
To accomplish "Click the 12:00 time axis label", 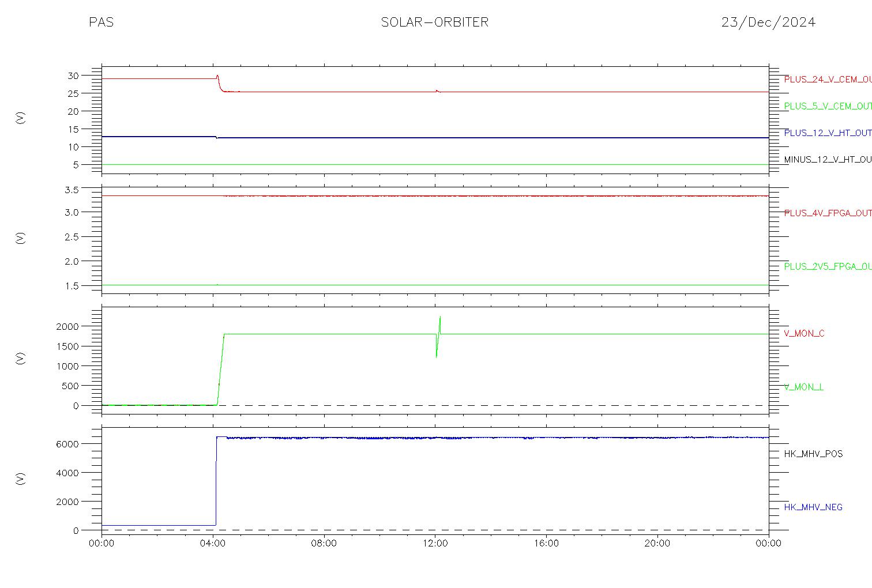I will (435, 544).
